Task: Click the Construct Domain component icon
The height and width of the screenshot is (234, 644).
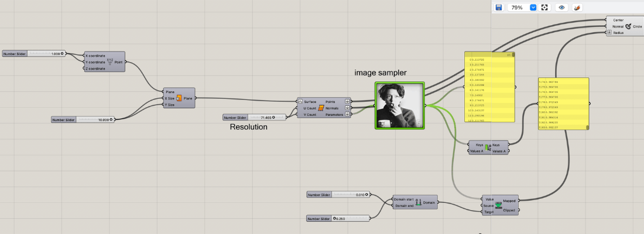Action: point(417,202)
